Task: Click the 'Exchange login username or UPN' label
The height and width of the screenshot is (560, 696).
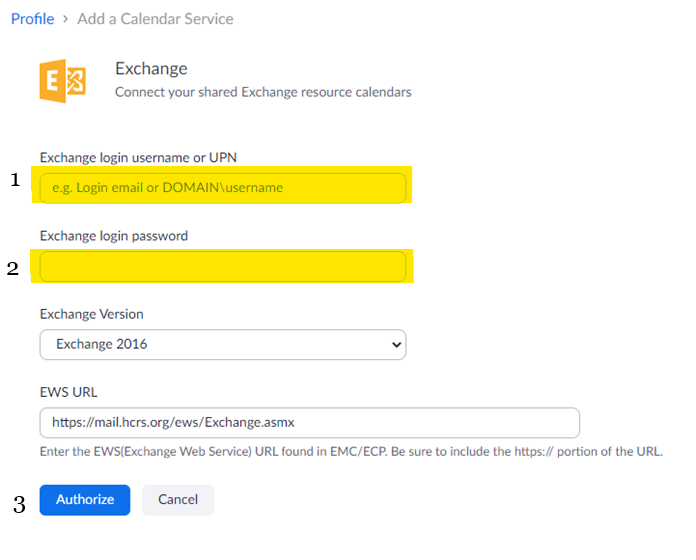Action: click(138, 157)
